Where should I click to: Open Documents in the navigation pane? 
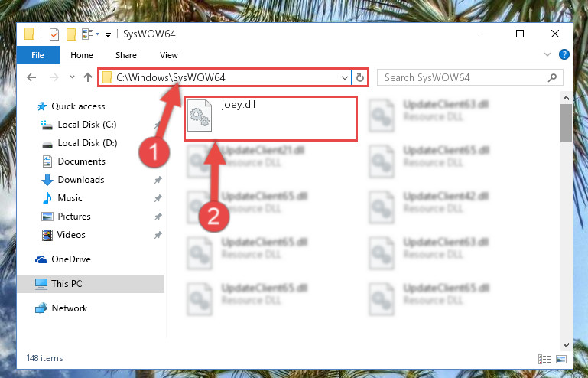[x=73, y=161]
